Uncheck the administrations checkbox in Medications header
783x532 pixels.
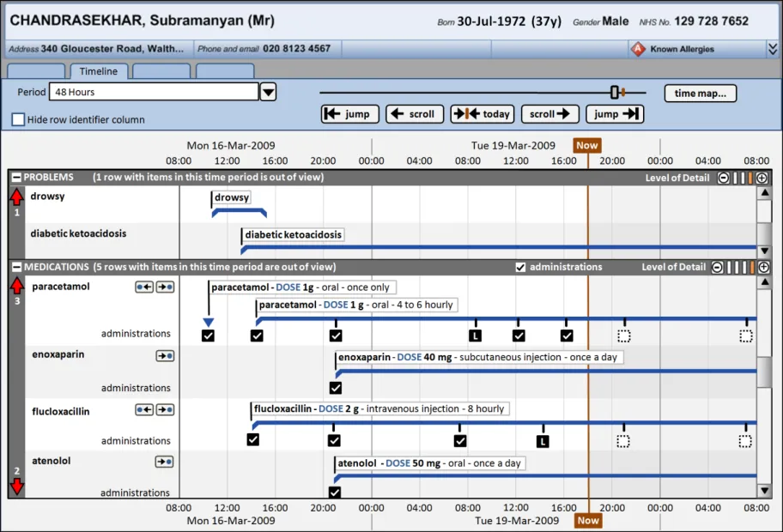520,267
